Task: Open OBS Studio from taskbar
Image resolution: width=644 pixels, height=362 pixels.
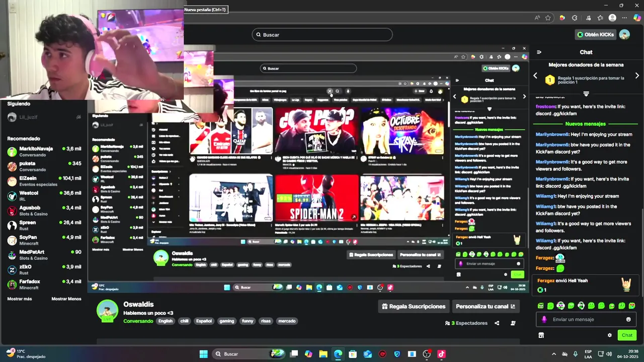Action: pyautogui.click(x=427, y=354)
